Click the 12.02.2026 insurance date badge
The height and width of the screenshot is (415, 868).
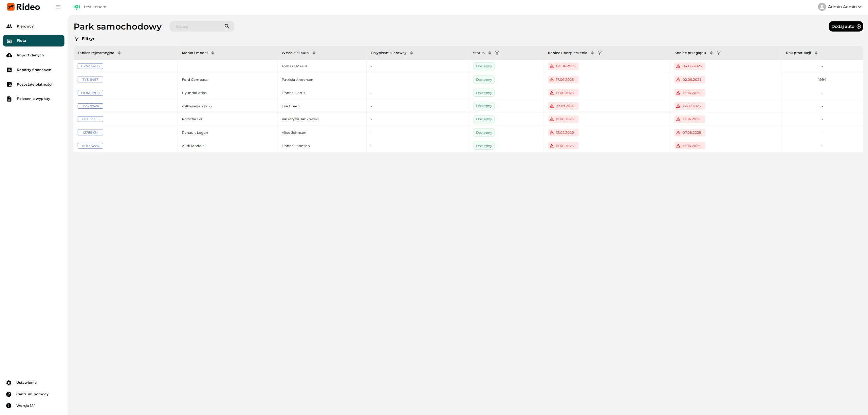(x=563, y=132)
